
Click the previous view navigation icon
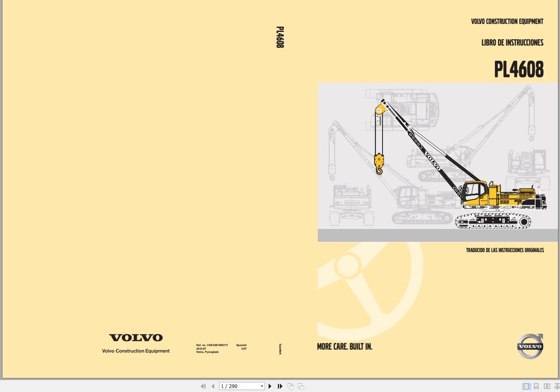point(291,386)
